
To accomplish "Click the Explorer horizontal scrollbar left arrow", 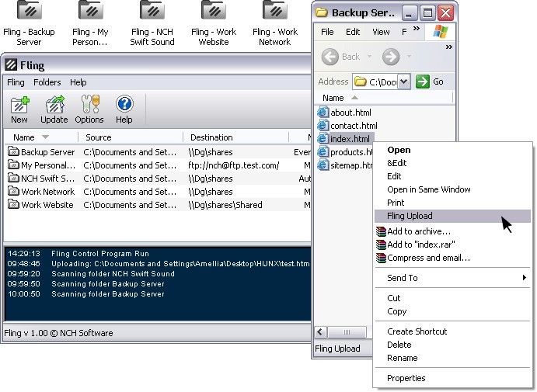I will pos(320,331).
